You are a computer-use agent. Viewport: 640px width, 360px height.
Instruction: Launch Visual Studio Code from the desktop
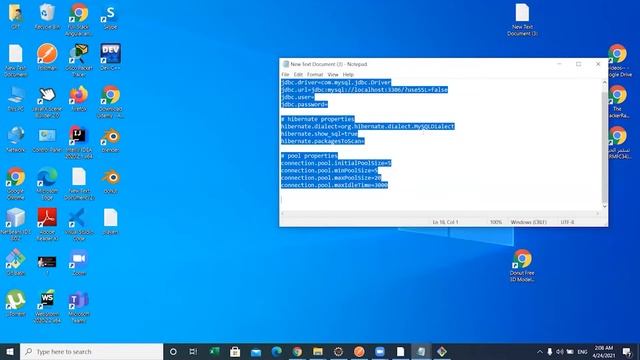(79, 224)
